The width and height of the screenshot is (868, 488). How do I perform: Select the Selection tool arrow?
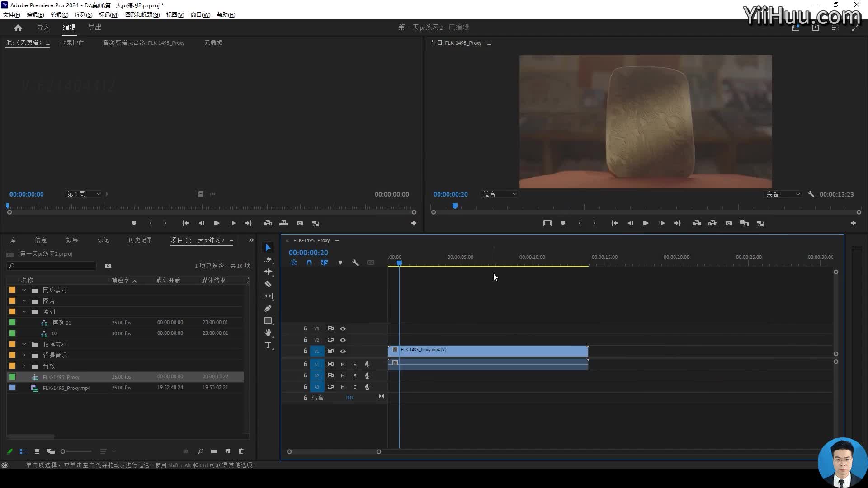[268, 247]
